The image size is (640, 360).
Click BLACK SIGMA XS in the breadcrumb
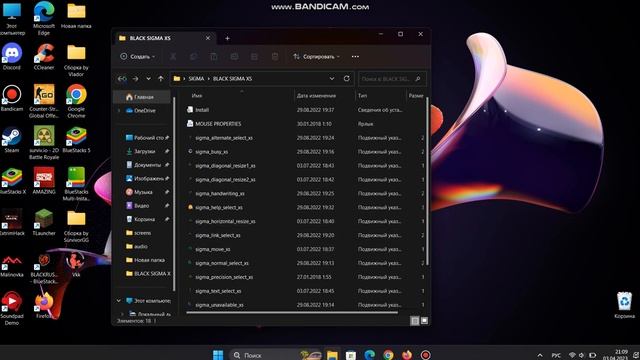pos(232,79)
